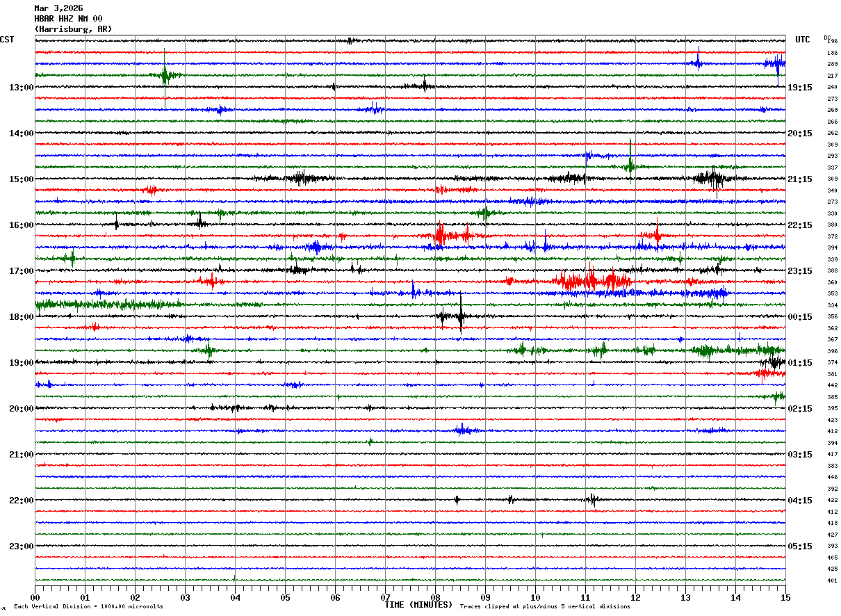Select the station header "HBAR HHZ NM 00"
Screen dimensions: 841x616
(x=68, y=19)
